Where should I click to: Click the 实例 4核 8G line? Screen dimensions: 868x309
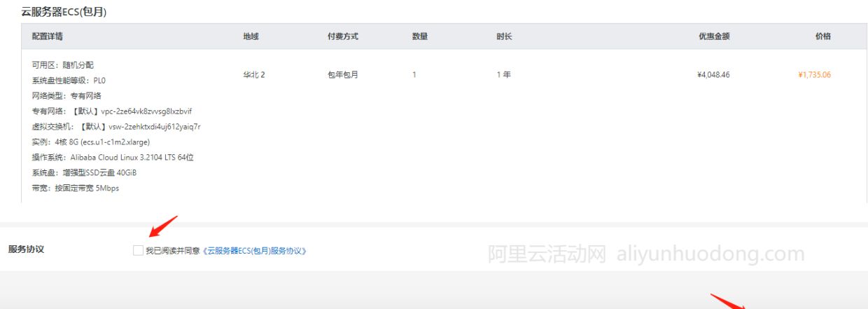coord(91,142)
